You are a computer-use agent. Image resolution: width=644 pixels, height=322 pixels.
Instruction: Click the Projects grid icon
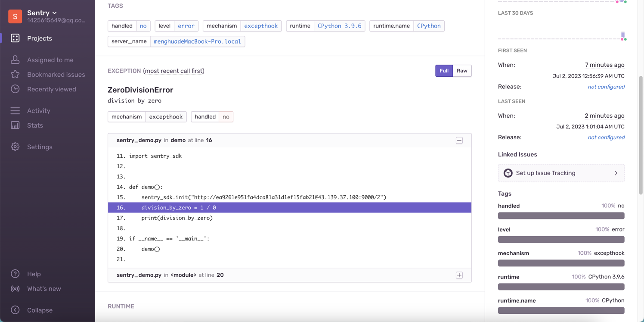click(15, 38)
